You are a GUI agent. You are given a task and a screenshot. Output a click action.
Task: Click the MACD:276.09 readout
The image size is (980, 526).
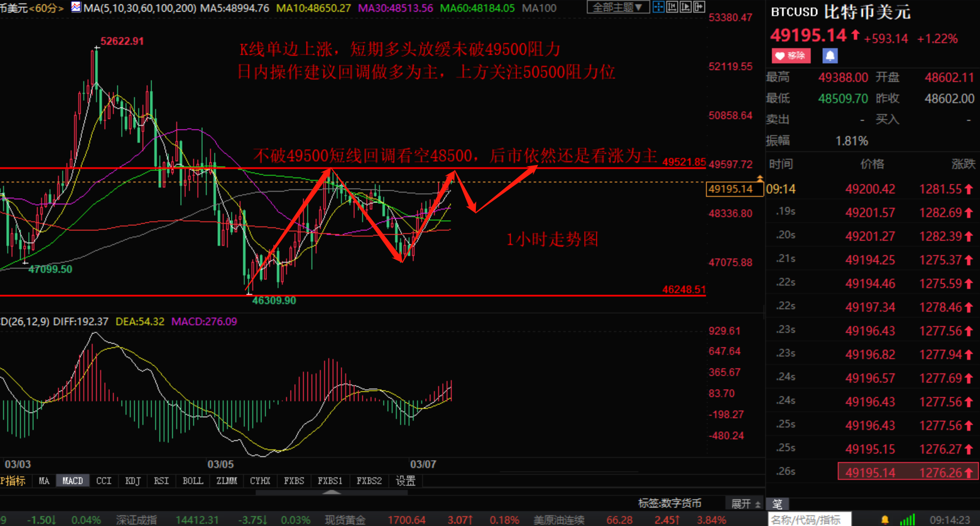[x=204, y=322]
